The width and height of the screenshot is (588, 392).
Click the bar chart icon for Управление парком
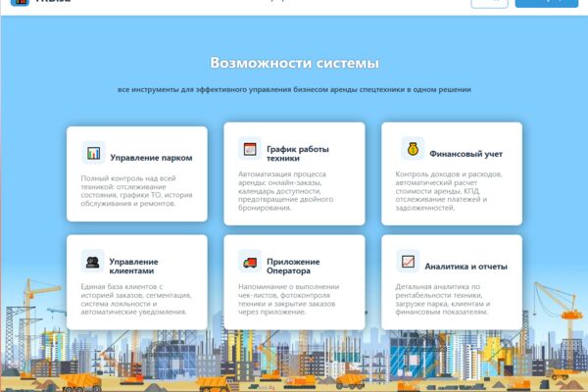point(93,153)
